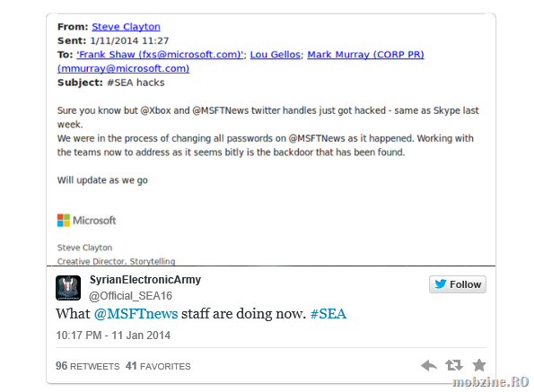Open the tweet timestamp 10:17 PM - 11 Jan 2014
This screenshot has height=392, width=534.
[x=113, y=335]
